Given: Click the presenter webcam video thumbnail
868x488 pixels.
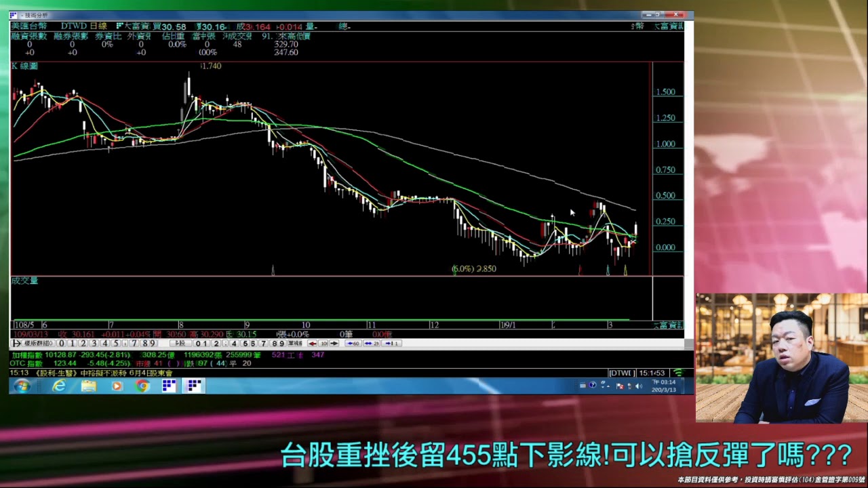Looking at the screenshot, I should (x=781, y=358).
